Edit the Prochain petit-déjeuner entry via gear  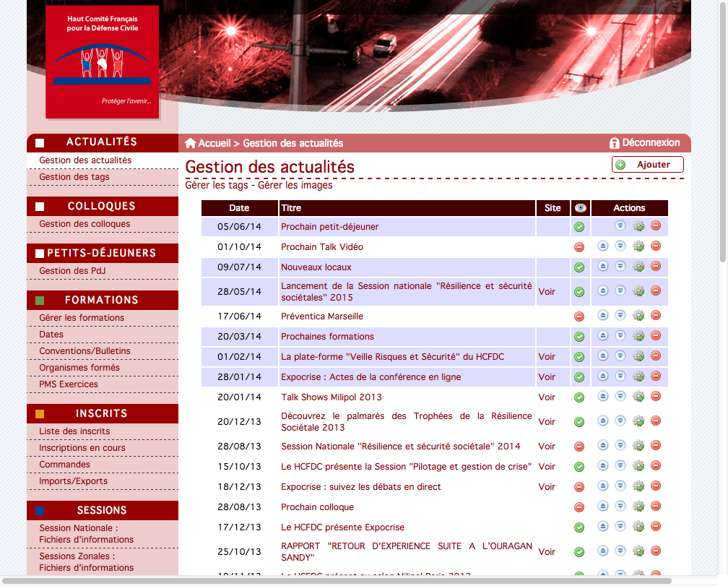[x=639, y=226]
